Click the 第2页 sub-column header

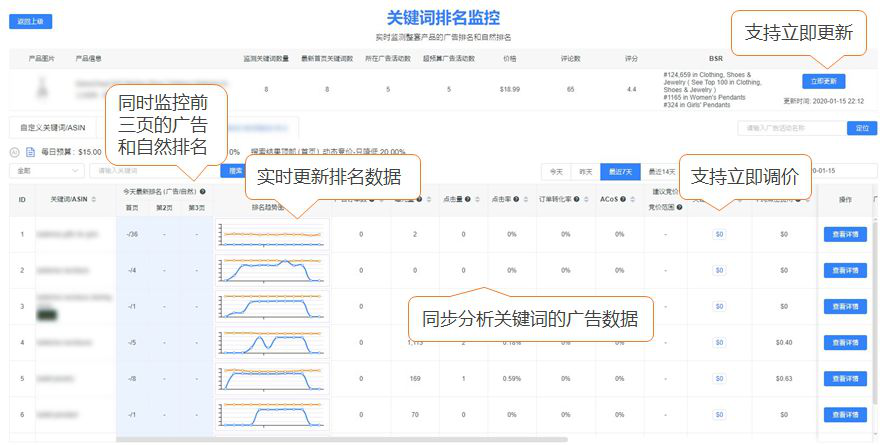pyautogui.click(x=164, y=208)
